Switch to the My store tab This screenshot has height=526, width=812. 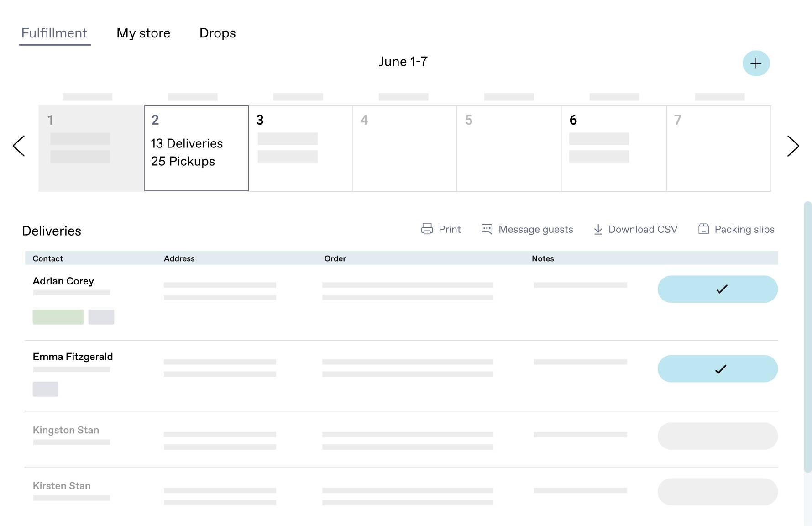coord(143,33)
